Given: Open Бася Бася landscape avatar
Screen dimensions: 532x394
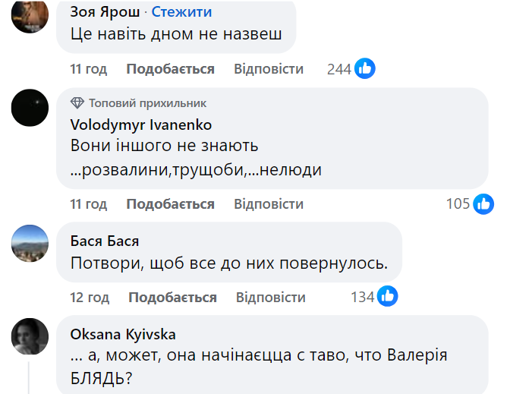Looking at the screenshot, I should [x=30, y=243].
